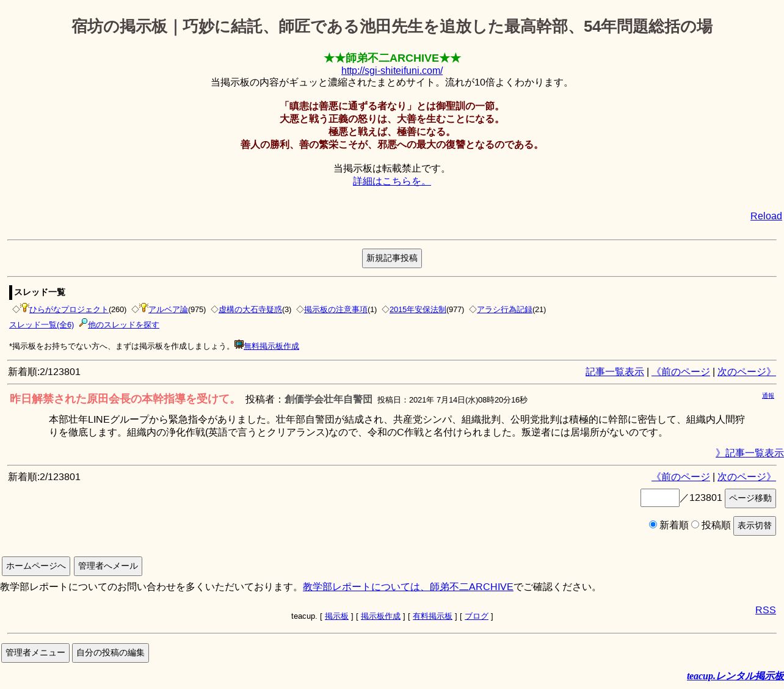Go to 前のページ in top navigation
Image resolution: width=784 pixels, height=689 pixels.
coord(681,372)
